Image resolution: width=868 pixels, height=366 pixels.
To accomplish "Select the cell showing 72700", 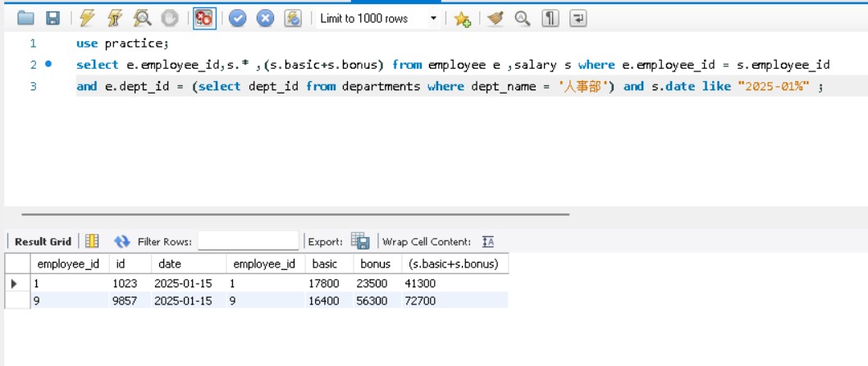I will pos(455,300).
